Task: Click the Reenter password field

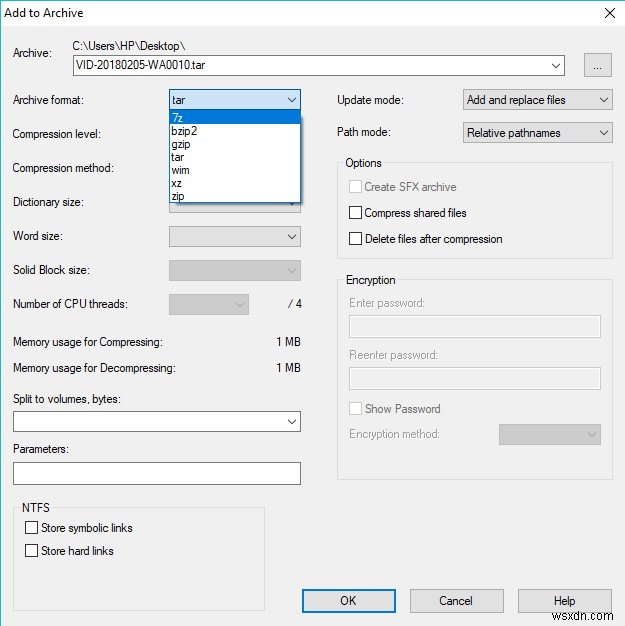Action: tap(474, 378)
